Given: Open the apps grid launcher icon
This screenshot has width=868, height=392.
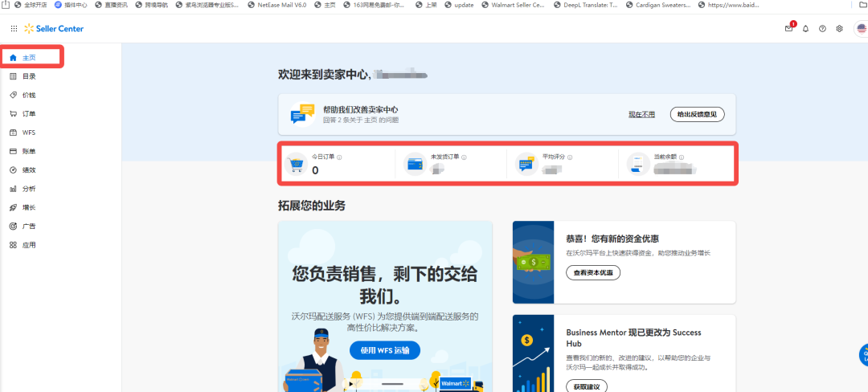Looking at the screenshot, I should [14, 29].
